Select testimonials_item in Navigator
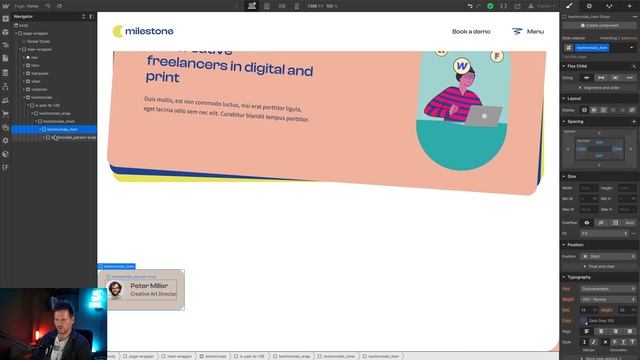This screenshot has width=640, height=360. [x=54, y=129]
